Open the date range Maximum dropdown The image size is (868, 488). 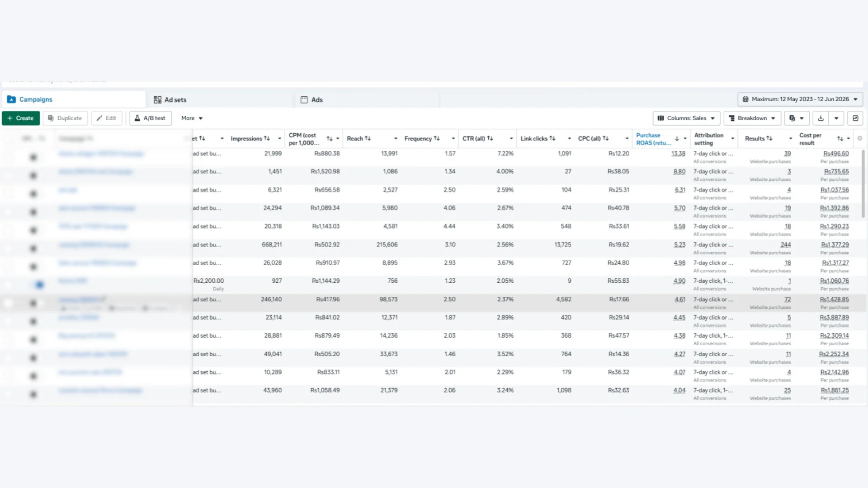click(800, 99)
